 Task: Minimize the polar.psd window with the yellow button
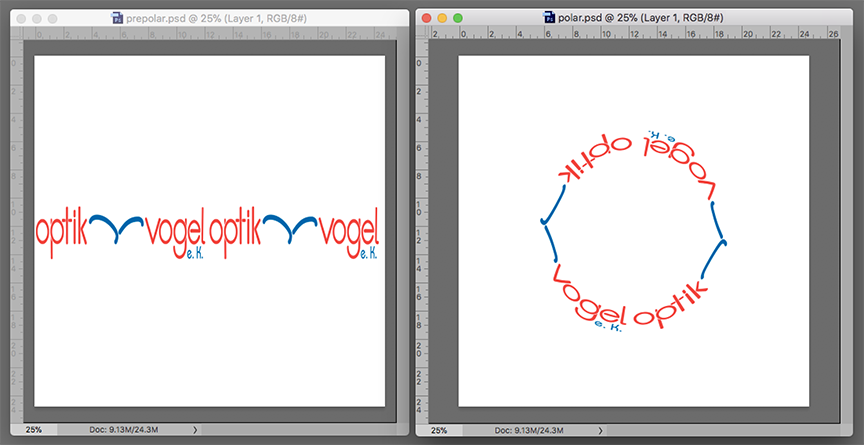point(441,18)
